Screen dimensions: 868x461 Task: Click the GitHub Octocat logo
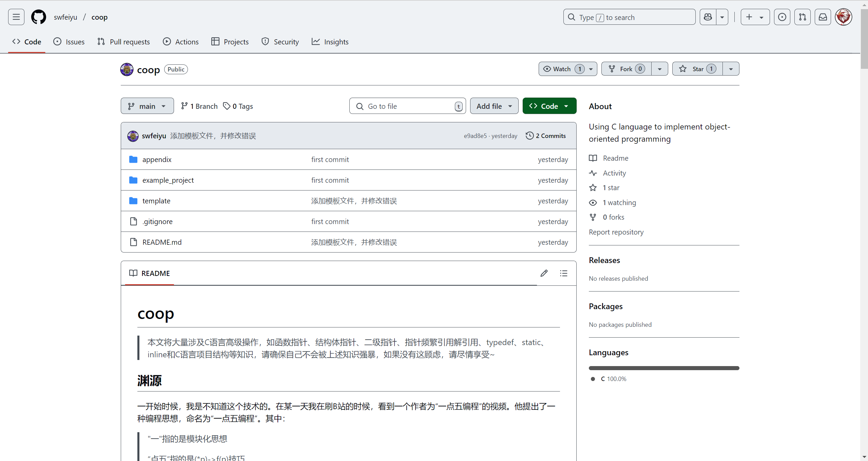pos(38,17)
